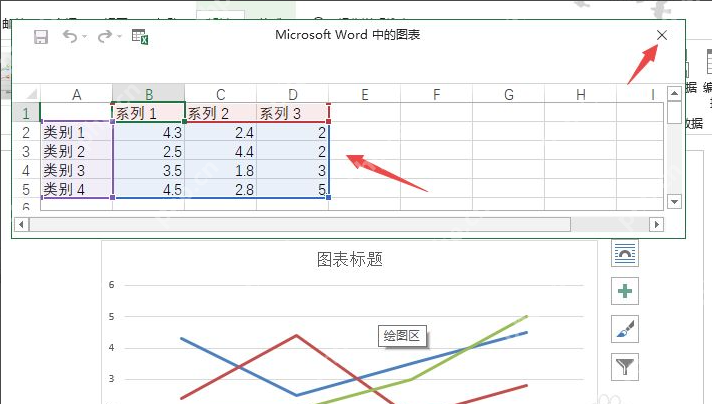Select column F header
The height and width of the screenshot is (404, 712).
point(437,94)
